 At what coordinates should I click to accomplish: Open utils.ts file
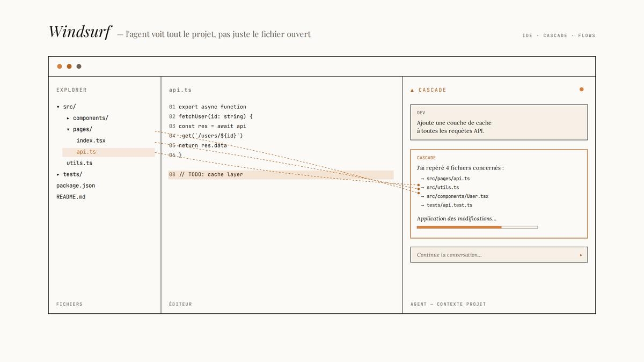(x=79, y=163)
